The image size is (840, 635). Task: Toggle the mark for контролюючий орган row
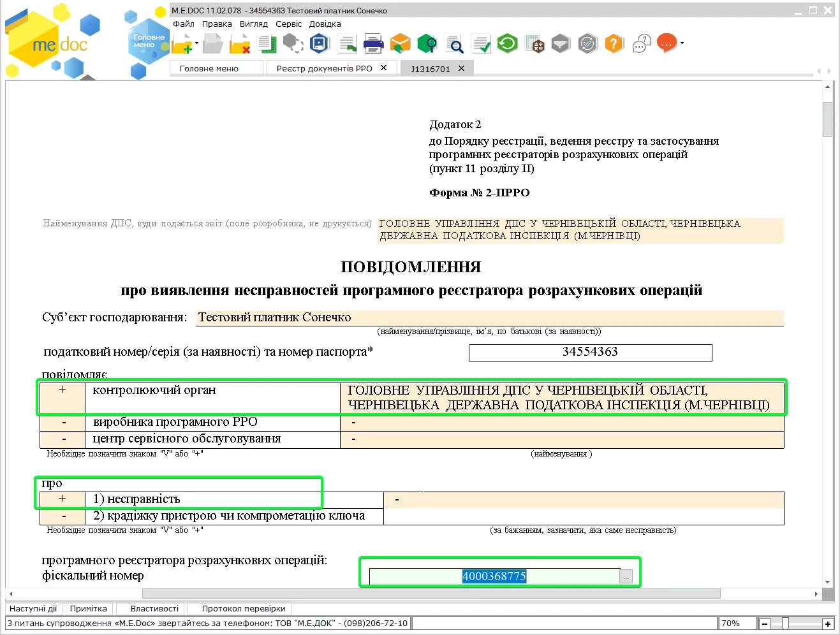tap(63, 398)
